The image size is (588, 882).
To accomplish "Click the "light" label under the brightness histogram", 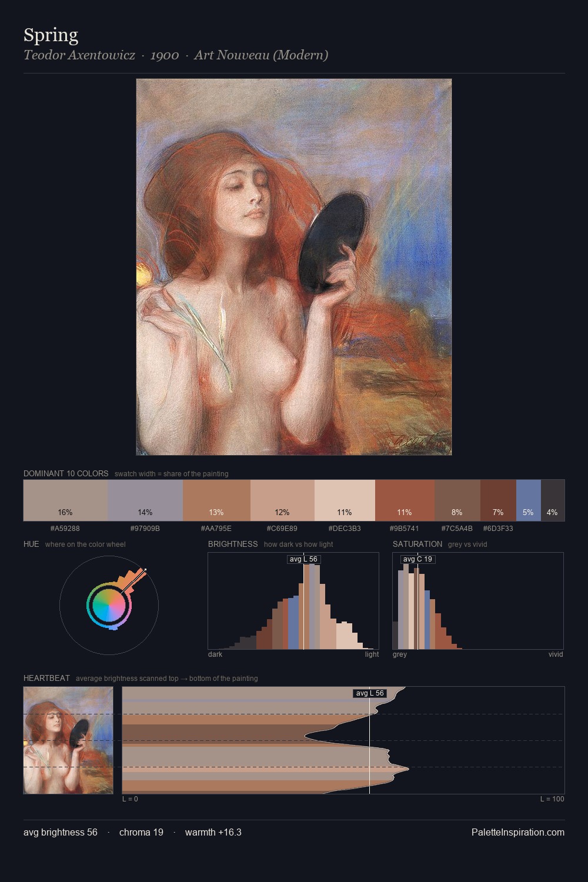I will (x=372, y=654).
